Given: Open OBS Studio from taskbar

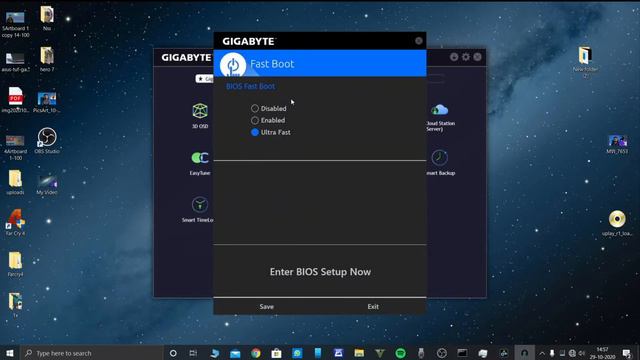Looking at the screenshot, I should coord(442,353).
